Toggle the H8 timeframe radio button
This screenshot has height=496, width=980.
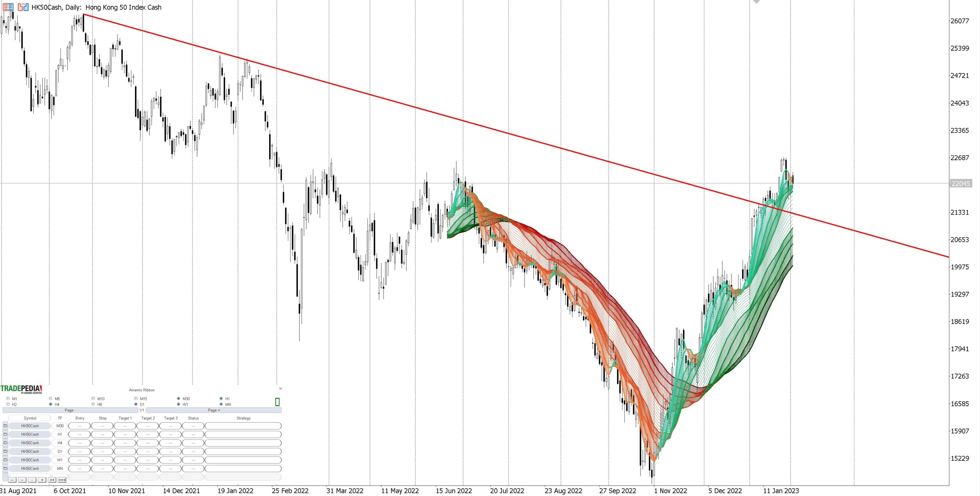[x=93, y=404]
